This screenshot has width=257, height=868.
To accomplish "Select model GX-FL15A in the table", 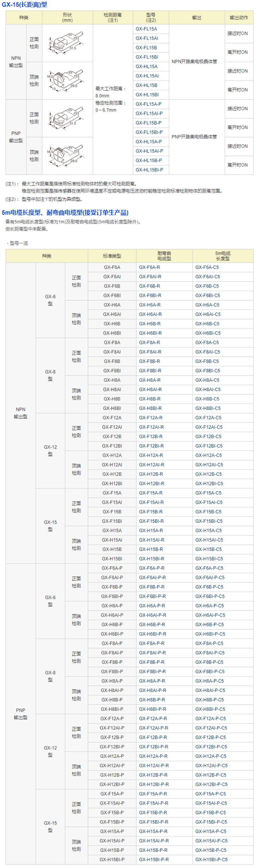I will [x=146, y=29].
